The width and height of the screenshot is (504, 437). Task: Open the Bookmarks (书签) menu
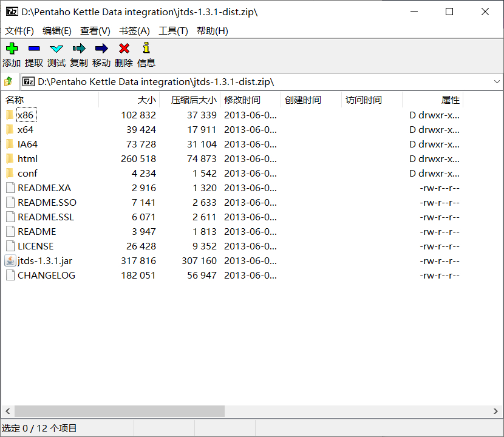[134, 31]
